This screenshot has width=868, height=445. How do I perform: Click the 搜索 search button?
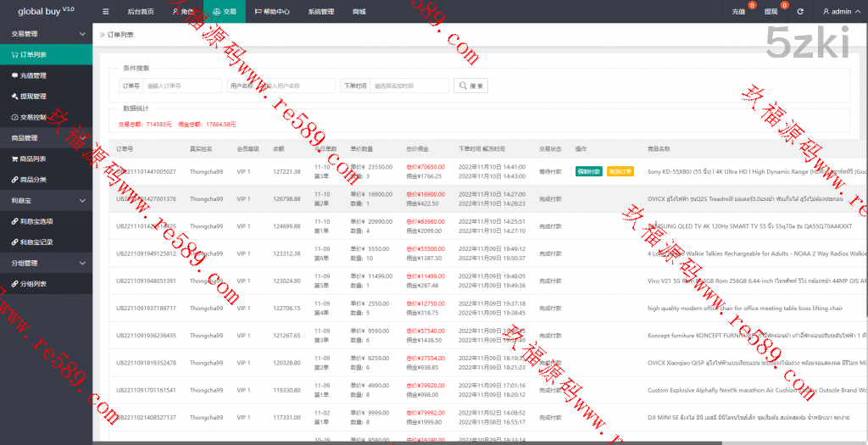(471, 86)
